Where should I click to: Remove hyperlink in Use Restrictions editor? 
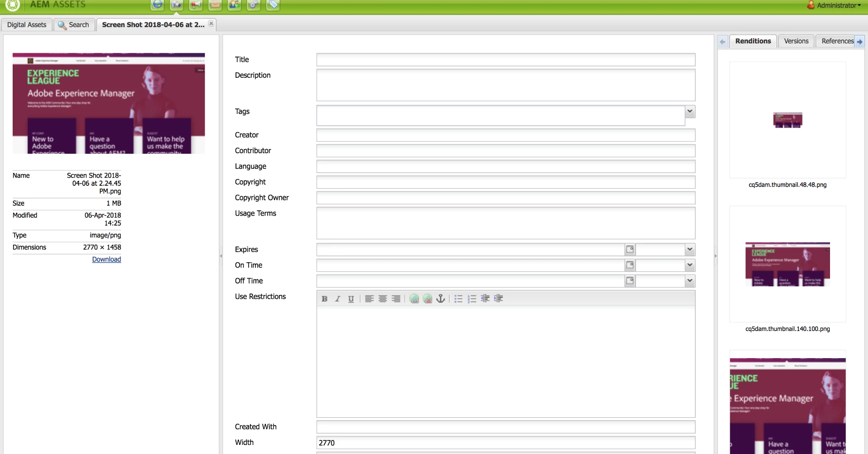pyautogui.click(x=428, y=299)
